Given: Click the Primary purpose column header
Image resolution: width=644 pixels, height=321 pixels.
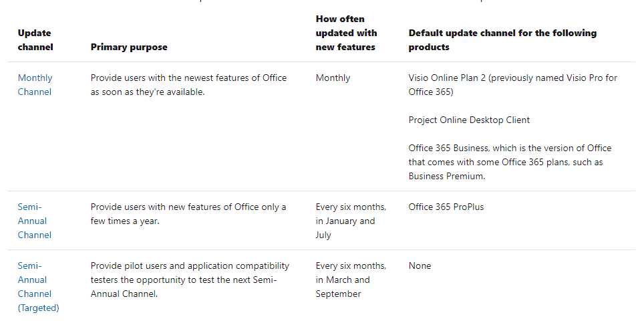Looking at the screenshot, I should 129,47.
